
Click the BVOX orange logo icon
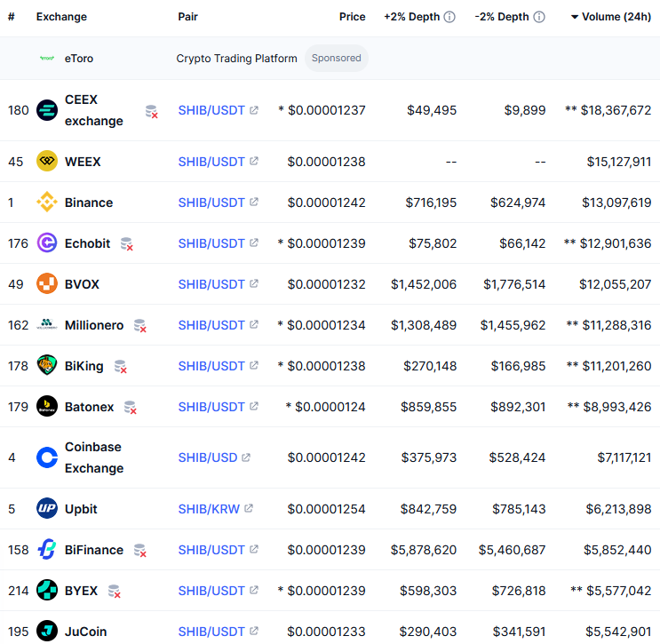pos(47,283)
